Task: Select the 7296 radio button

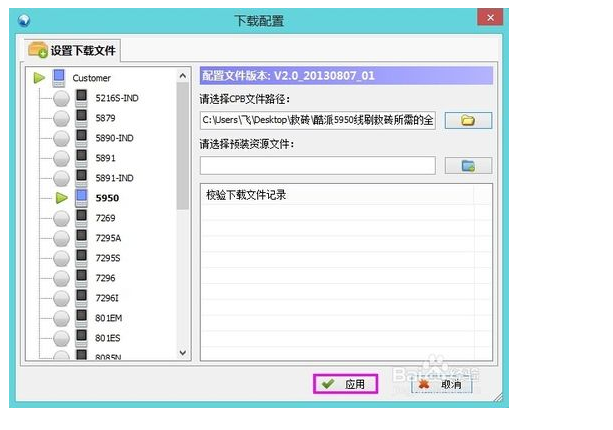Action: point(61,278)
